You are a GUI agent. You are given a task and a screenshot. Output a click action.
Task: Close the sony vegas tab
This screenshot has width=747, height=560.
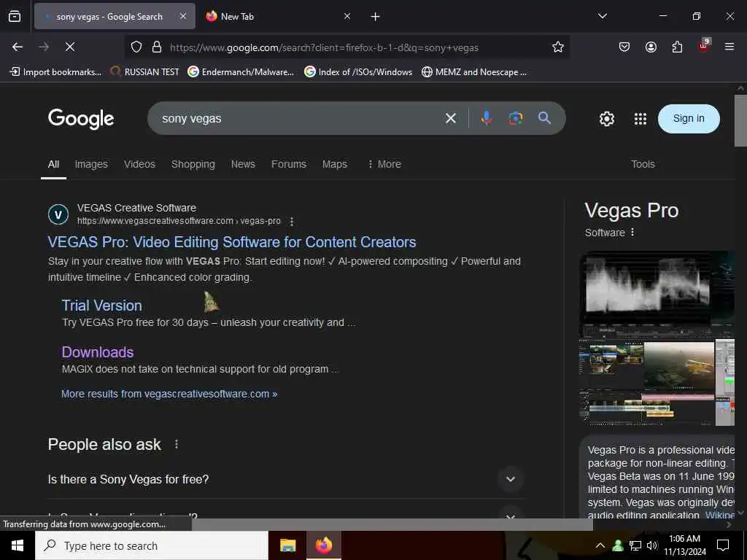coord(183,16)
